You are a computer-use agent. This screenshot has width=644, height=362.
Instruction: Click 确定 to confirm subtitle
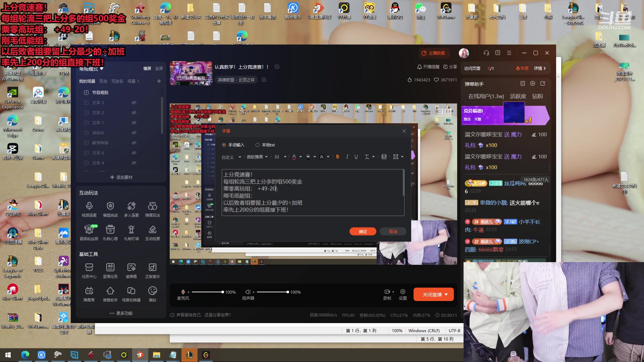(363, 232)
